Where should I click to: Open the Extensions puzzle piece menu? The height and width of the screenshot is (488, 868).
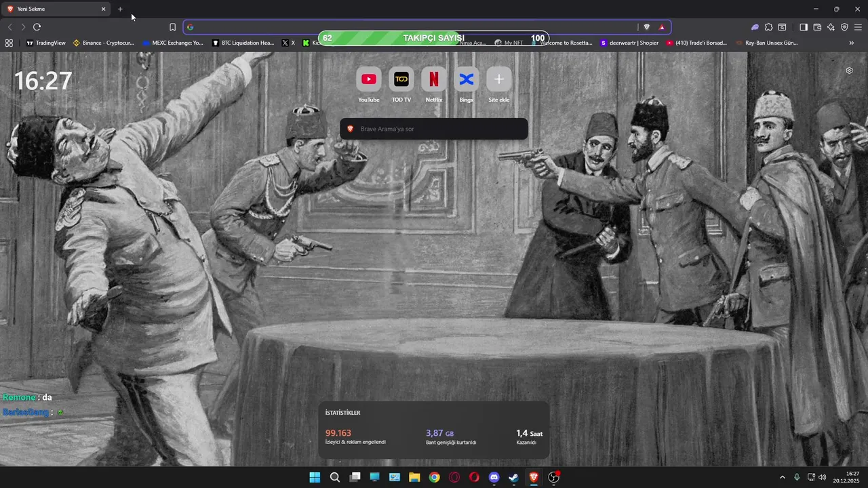pyautogui.click(x=768, y=27)
